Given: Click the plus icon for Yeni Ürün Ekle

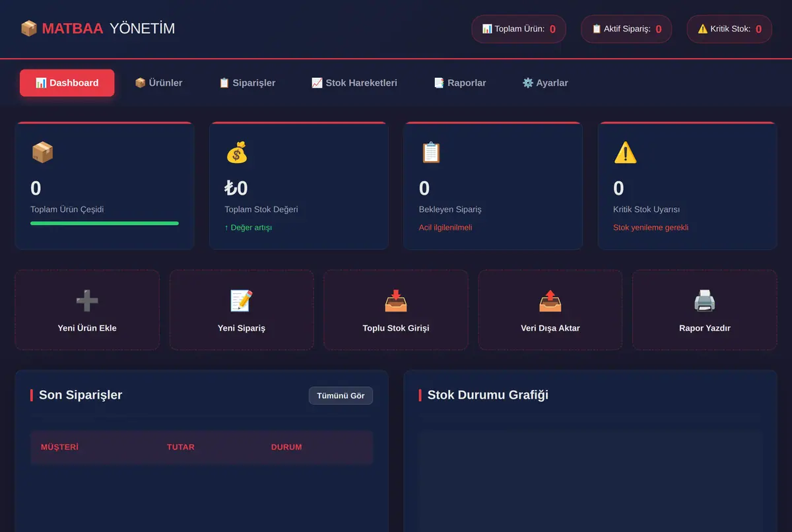Looking at the screenshot, I should point(87,301).
